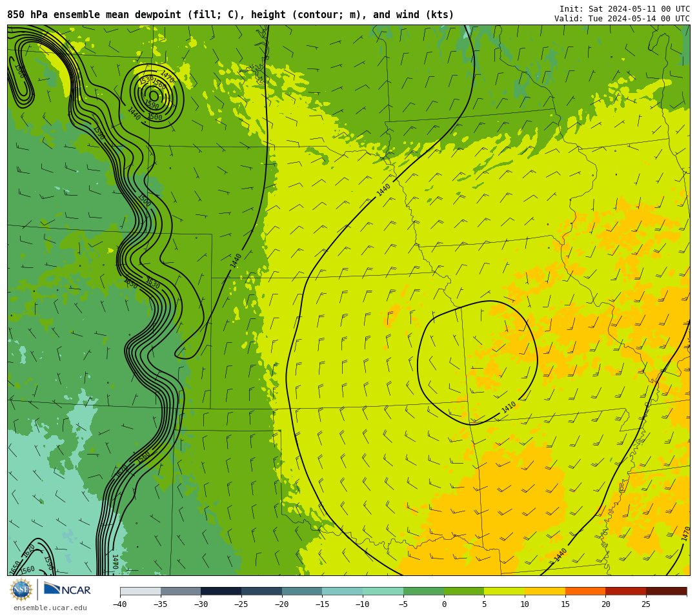Viewport: 697px width, 616px height.
Task: Click the '-40' colorbar tick label
Action: [x=120, y=604]
